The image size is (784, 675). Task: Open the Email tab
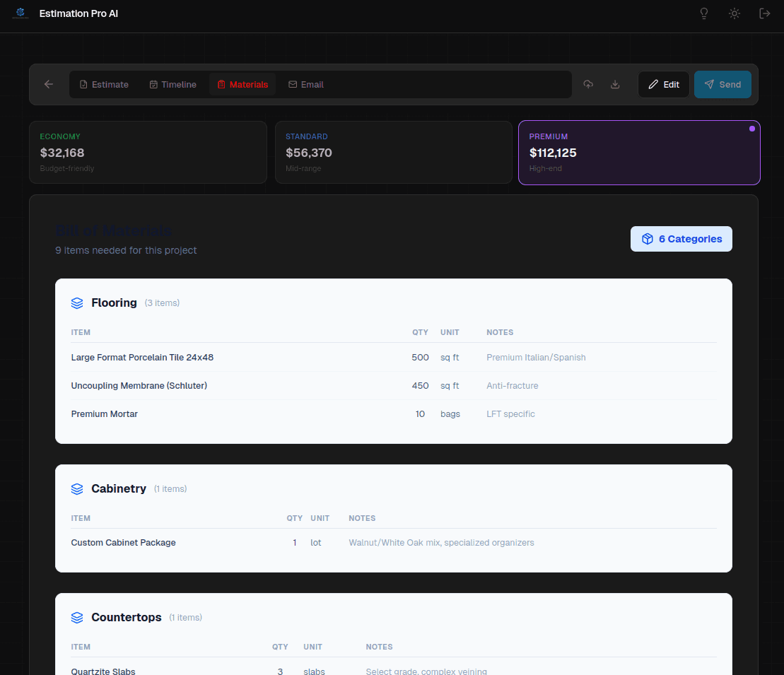pos(306,84)
